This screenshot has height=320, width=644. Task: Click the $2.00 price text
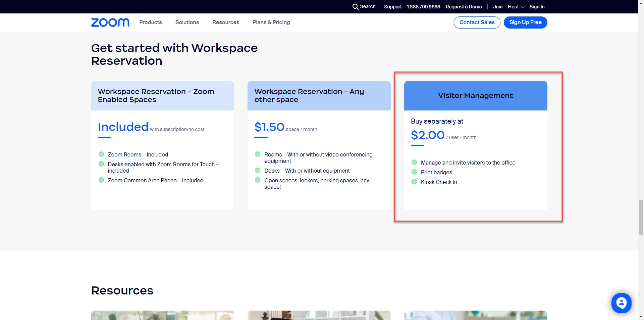coord(428,135)
